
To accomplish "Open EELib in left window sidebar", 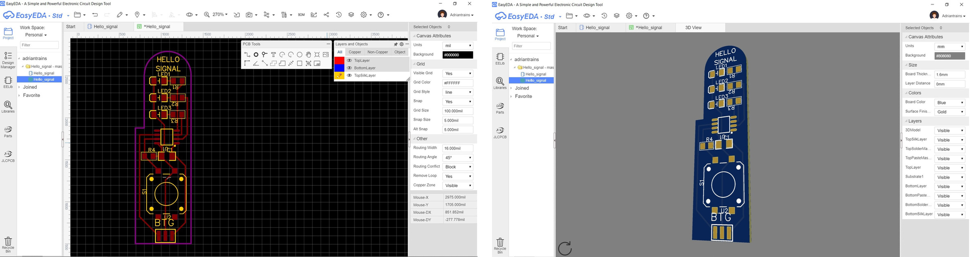I will [8, 82].
